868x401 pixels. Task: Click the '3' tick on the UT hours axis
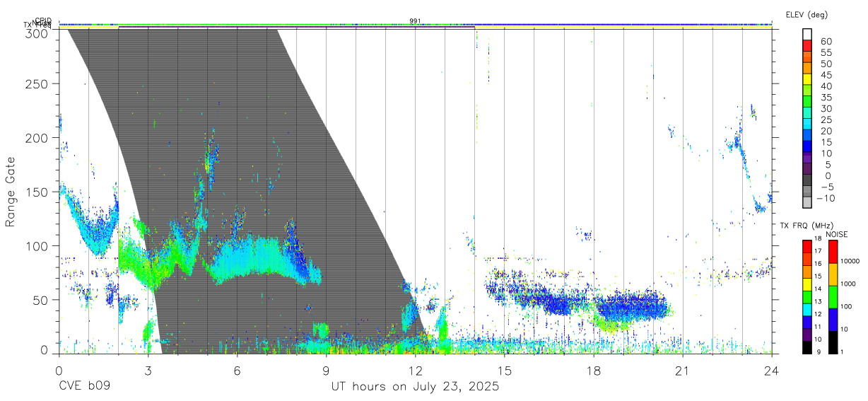pos(148,370)
